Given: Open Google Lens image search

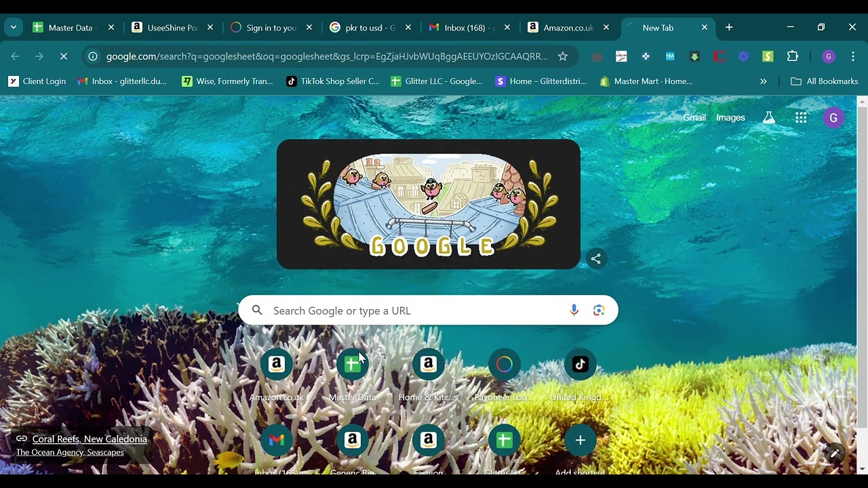Looking at the screenshot, I should pyautogui.click(x=599, y=310).
